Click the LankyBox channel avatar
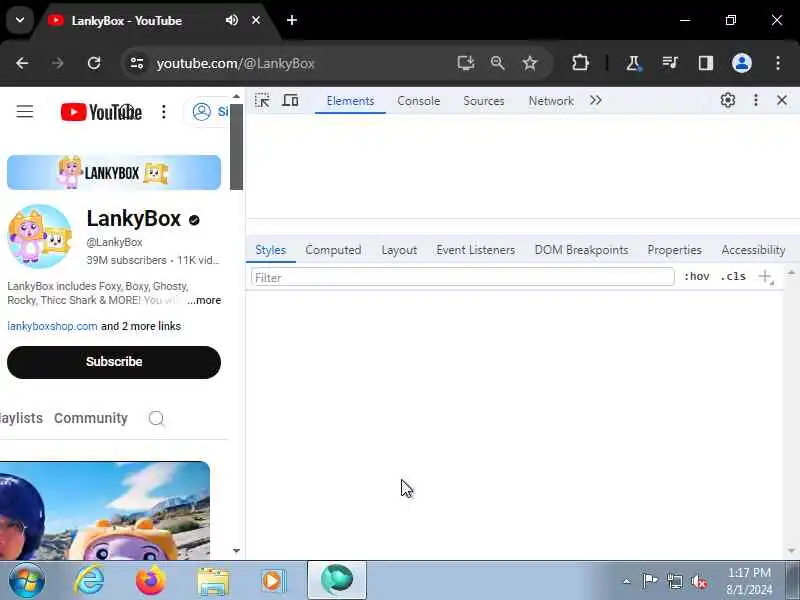 (x=40, y=236)
